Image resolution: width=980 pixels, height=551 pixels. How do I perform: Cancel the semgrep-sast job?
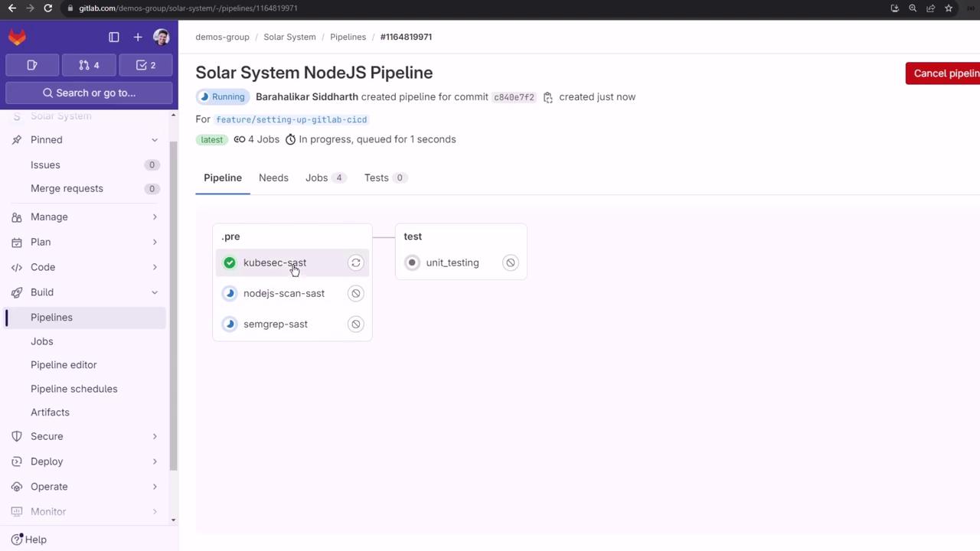point(356,324)
